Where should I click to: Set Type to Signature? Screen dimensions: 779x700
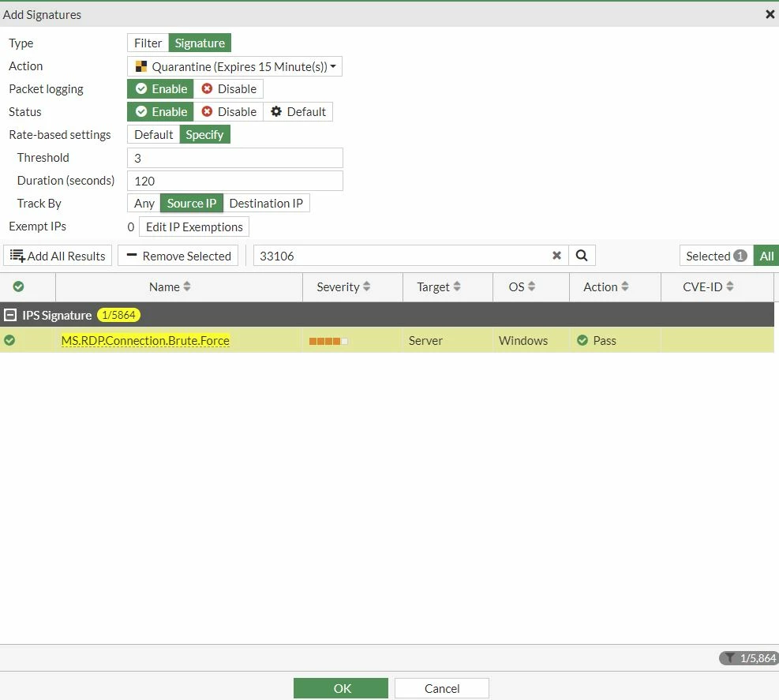point(200,43)
